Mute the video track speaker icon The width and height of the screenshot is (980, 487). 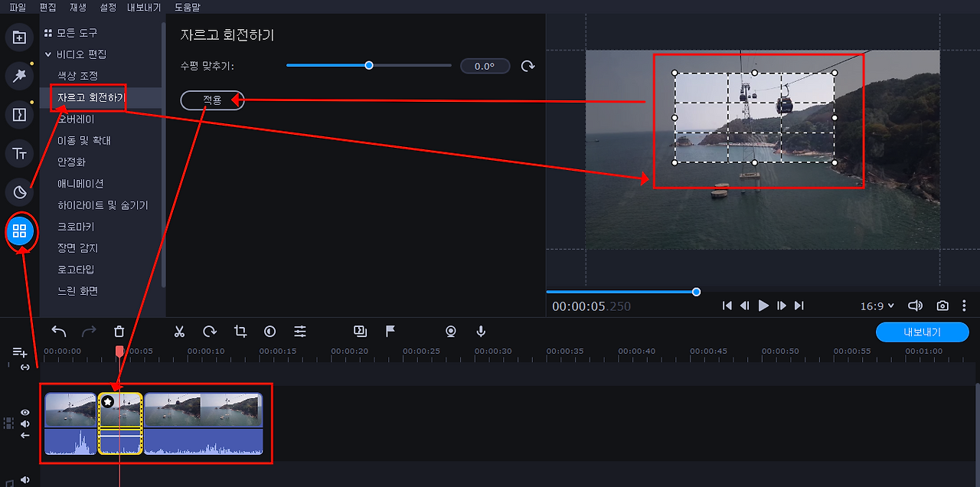point(24,423)
